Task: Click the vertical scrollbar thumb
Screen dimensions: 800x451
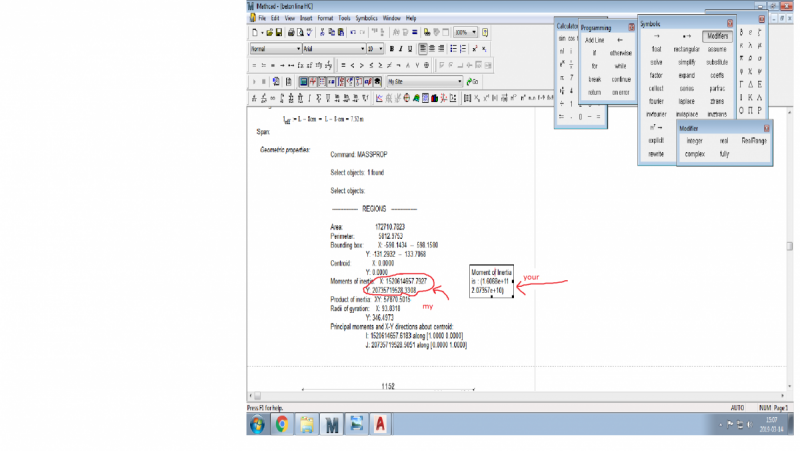Action: click(789, 246)
